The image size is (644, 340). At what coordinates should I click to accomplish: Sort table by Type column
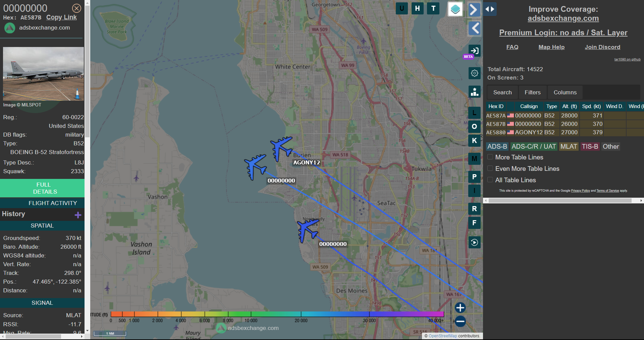click(551, 106)
